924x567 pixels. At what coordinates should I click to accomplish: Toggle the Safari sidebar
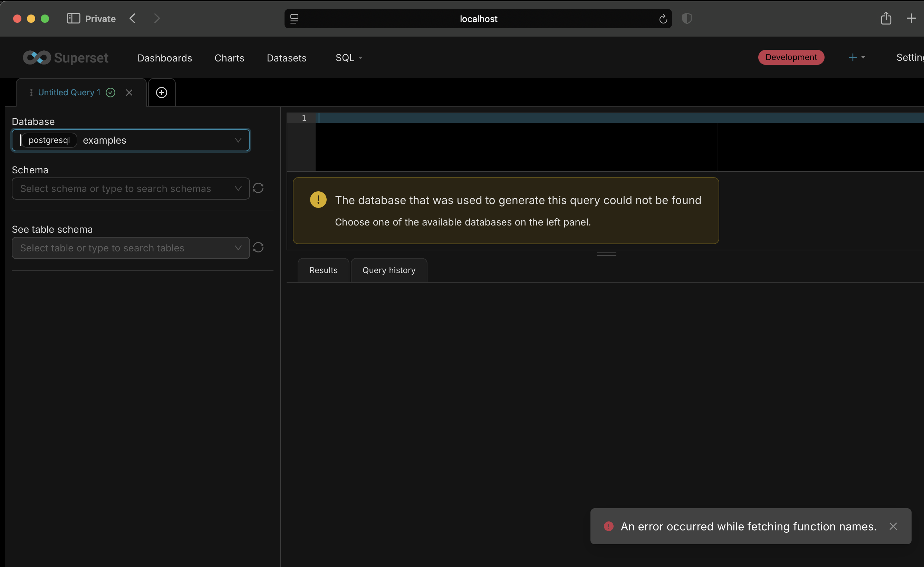tap(74, 18)
